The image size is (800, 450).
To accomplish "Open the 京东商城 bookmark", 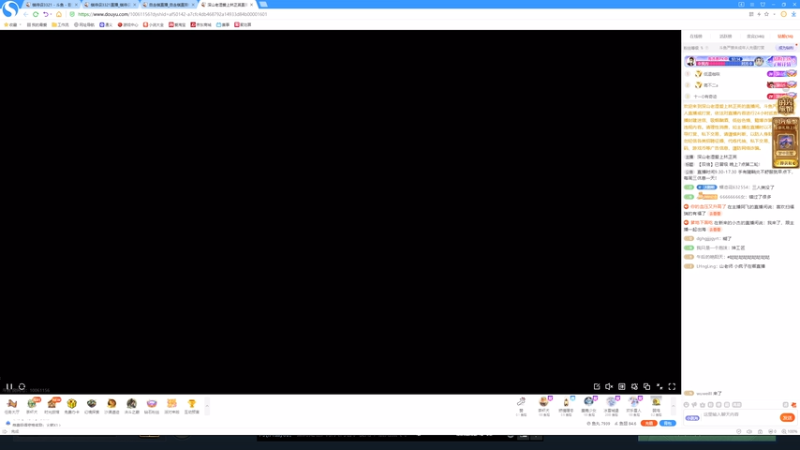I will click(x=201, y=24).
